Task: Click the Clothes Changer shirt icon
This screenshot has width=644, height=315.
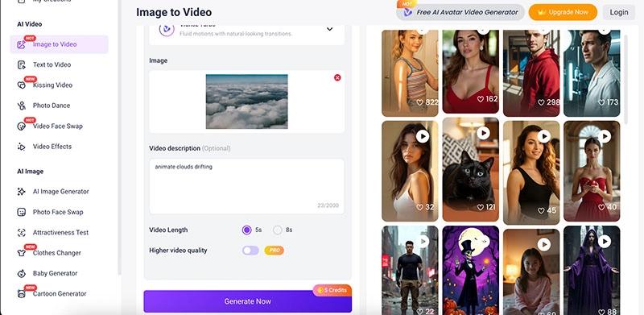Action: click(x=22, y=253)
